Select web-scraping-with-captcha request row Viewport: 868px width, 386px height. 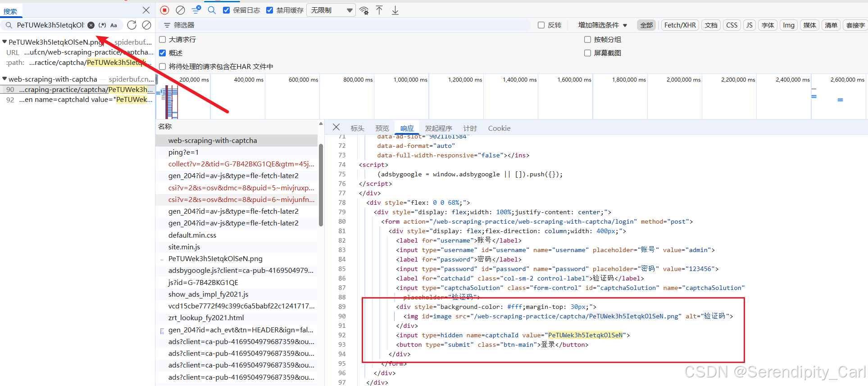click(x=236, y=141)
